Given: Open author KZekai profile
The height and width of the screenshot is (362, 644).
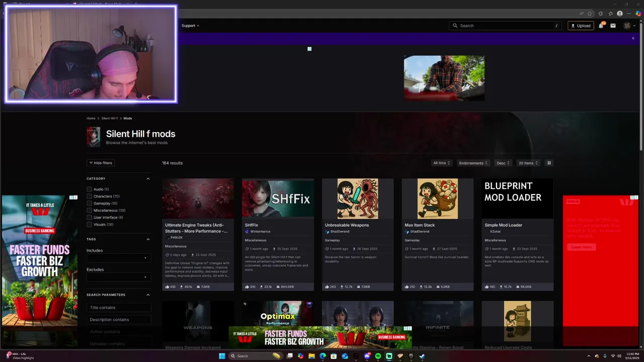Looking at the screenshot, I should tap(495, 232).
